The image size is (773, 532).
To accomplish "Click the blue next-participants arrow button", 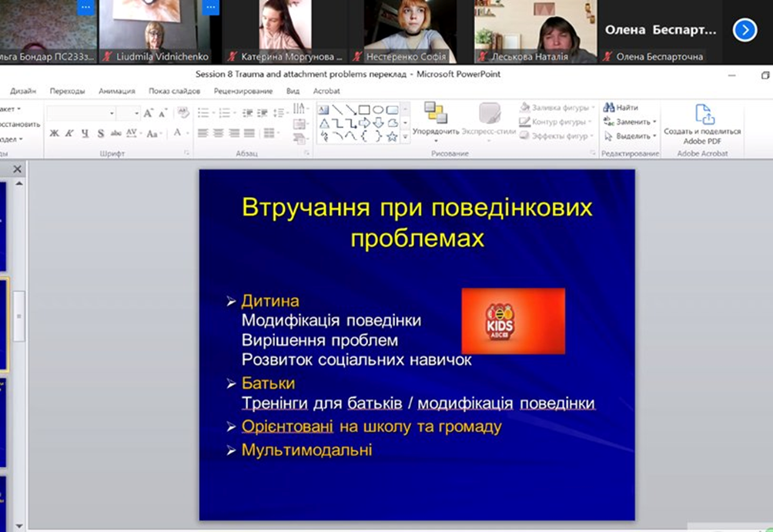I will click(745, 30).
